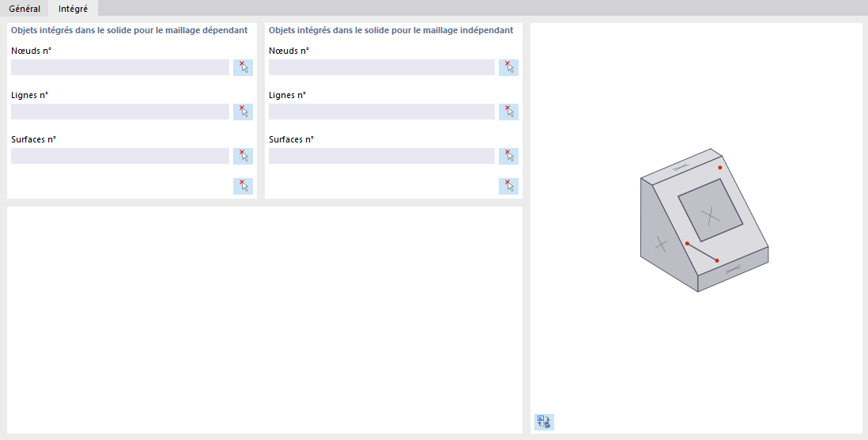Focus the dependent mesh Surfaces n° field

click(120, 156)
